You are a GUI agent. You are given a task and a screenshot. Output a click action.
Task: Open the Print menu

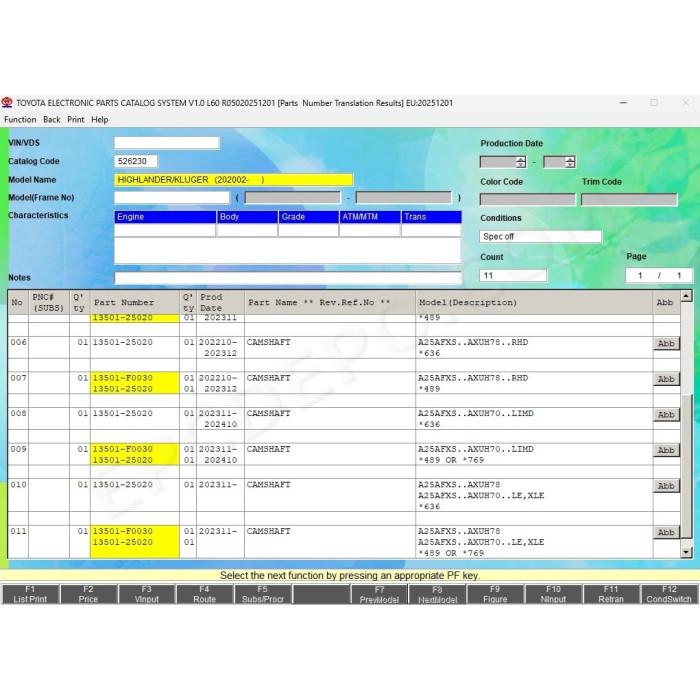click(x=76, y=120)
